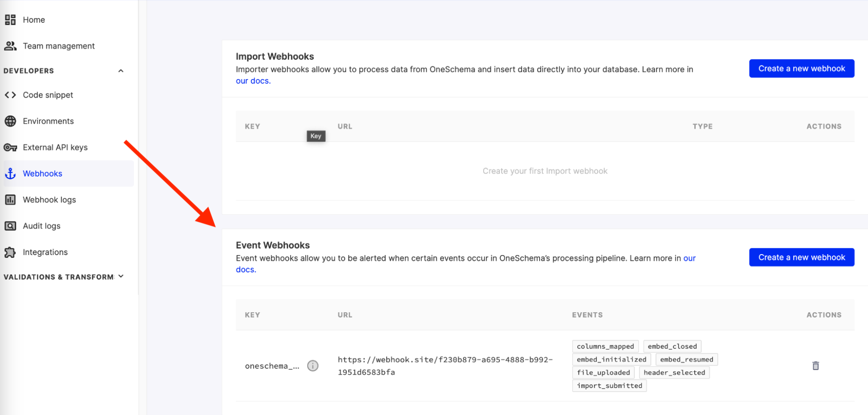
Task: Click the Team management people icon
Action: (10, 46)
